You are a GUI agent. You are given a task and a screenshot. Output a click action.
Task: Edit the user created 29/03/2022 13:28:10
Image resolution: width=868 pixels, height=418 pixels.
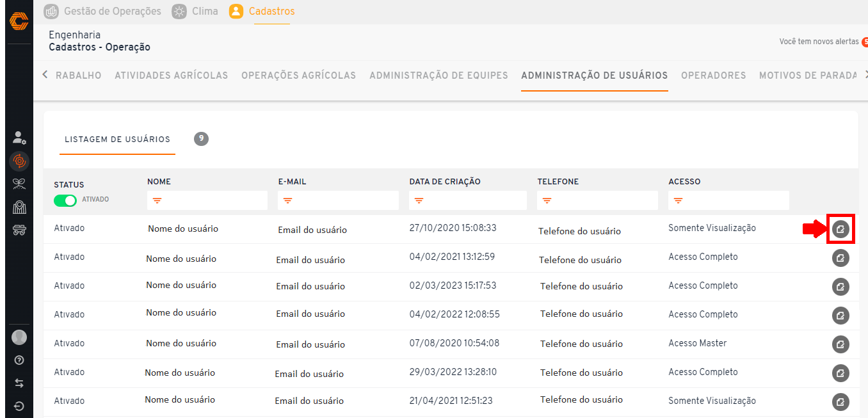pos(840,373)
